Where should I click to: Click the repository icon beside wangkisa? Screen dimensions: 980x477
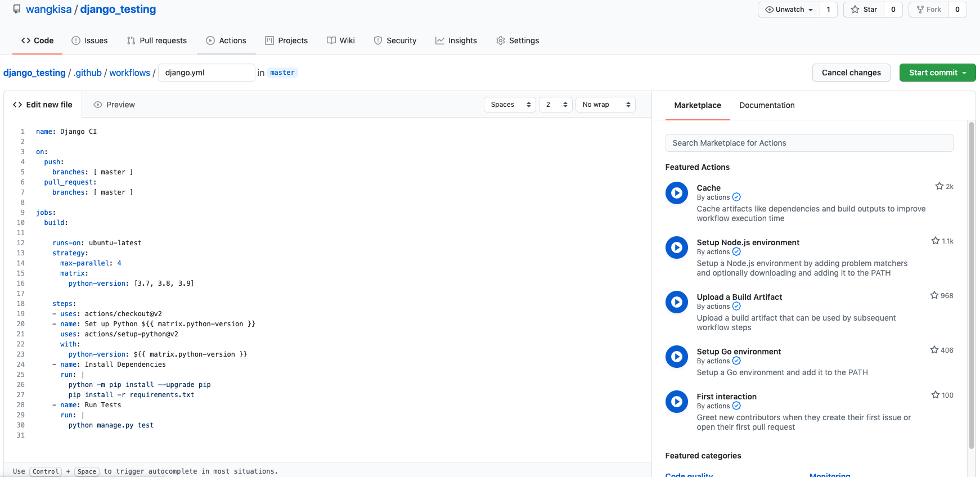17,10
